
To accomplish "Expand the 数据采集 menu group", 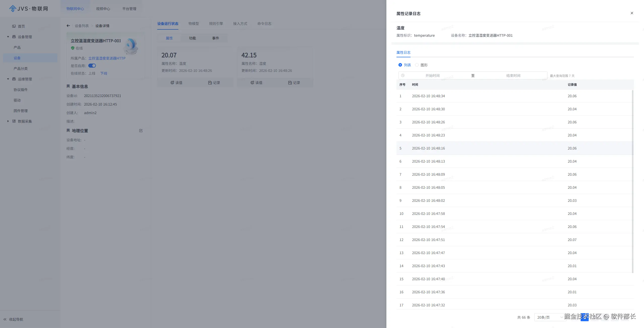I will tap(8, 121).
